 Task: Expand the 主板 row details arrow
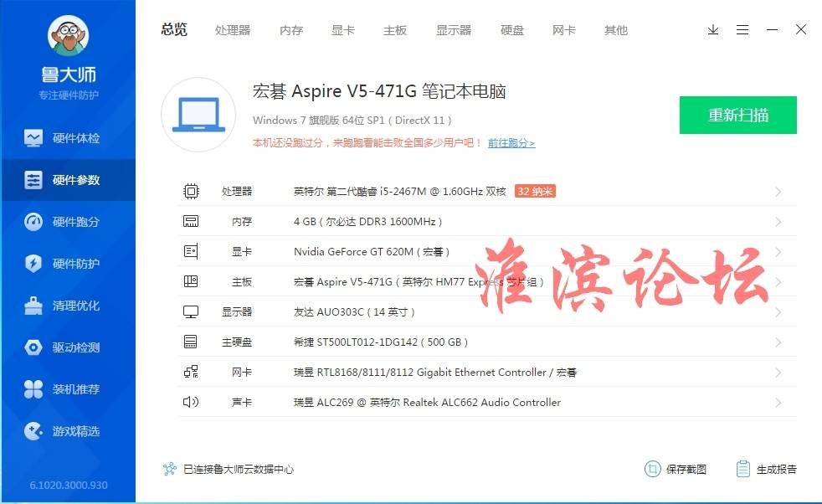pos(778,282)
